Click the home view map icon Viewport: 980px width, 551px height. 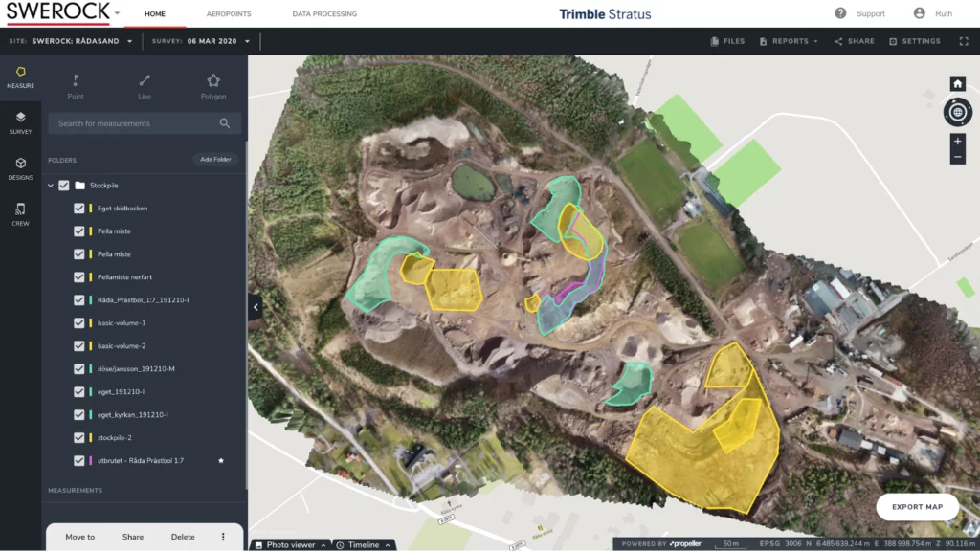coord(957,83)
